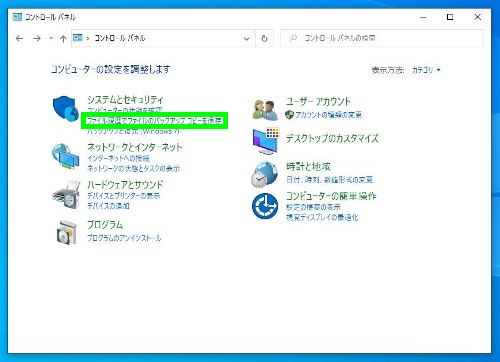Focus the コントロール パネルの検索 search field
Screen dimensions: 500x362
coord(382,38)
